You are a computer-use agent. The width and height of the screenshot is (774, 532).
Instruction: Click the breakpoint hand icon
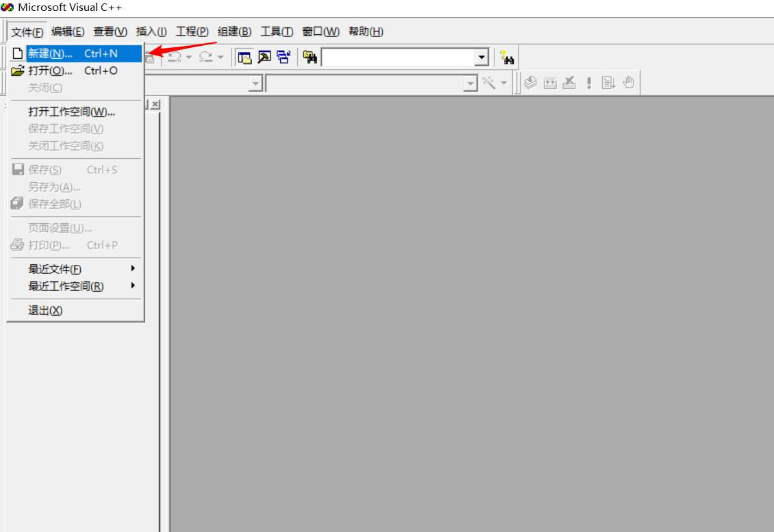click(x=628, y=83)
